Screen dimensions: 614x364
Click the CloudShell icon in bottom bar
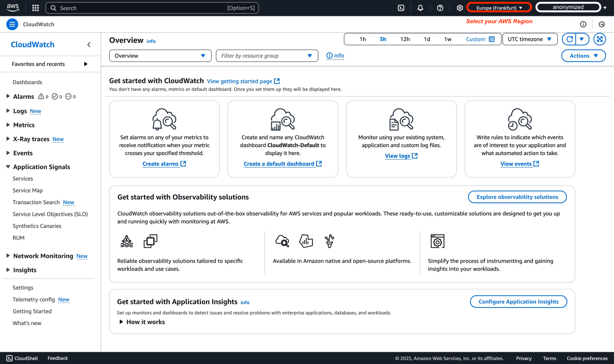tap(10, 358)
